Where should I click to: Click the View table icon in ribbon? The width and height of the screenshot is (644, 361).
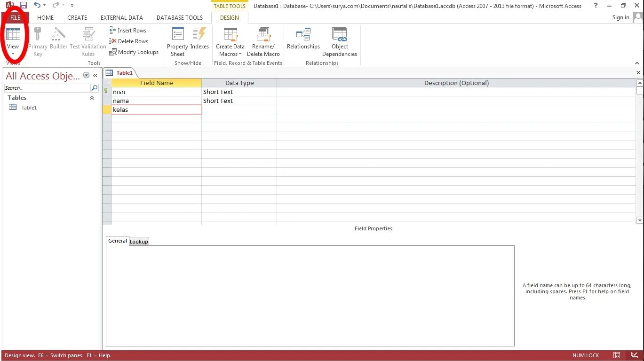tap(13, 34)
